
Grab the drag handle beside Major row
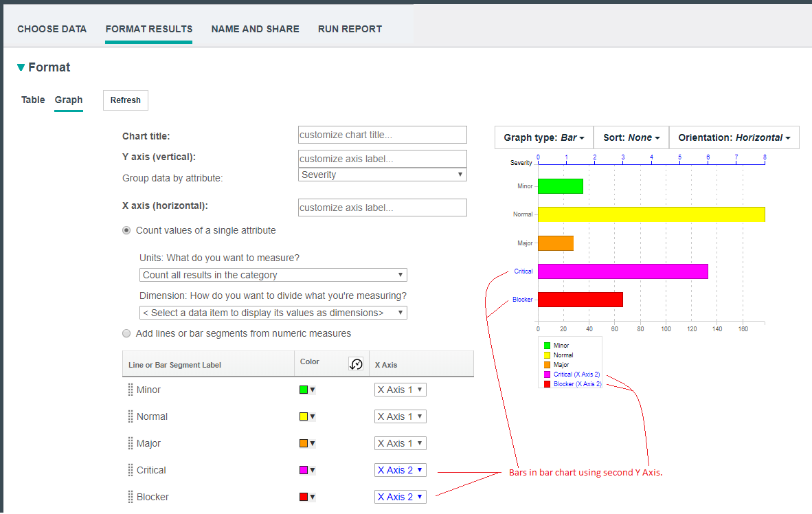tap(130, 443)
